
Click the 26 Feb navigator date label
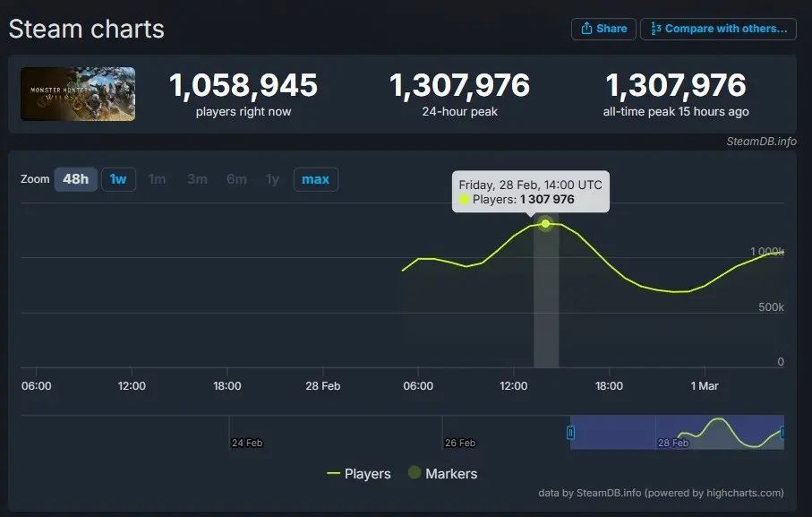pos(460,443)
